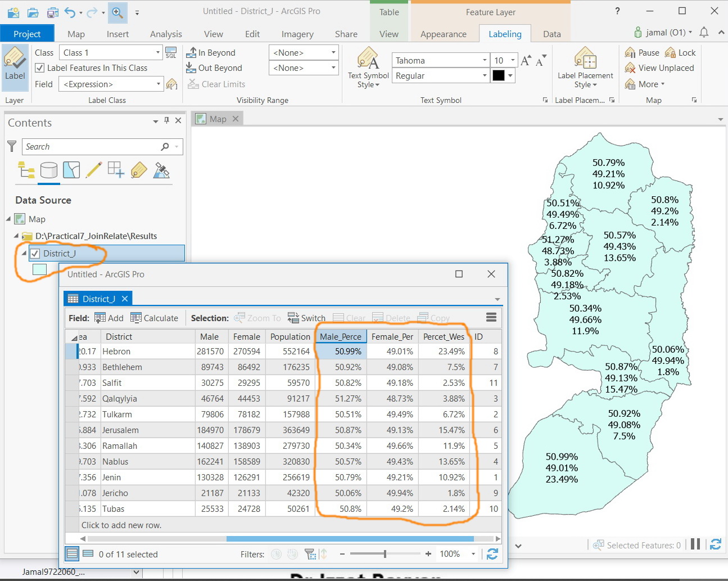Click Switch selection button
This screenshot has width=728, height=581.
coord(306,318)
